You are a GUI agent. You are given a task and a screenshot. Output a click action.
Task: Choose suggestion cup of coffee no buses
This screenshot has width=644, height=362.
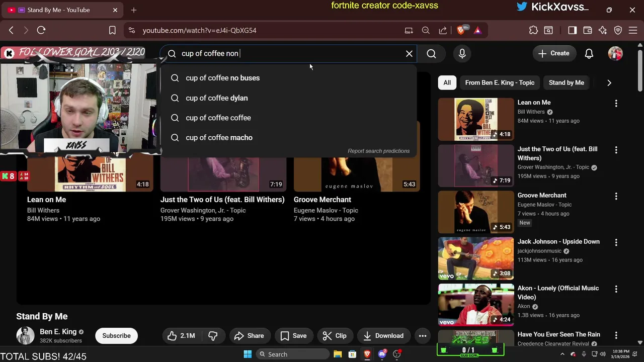coord(288,78)
